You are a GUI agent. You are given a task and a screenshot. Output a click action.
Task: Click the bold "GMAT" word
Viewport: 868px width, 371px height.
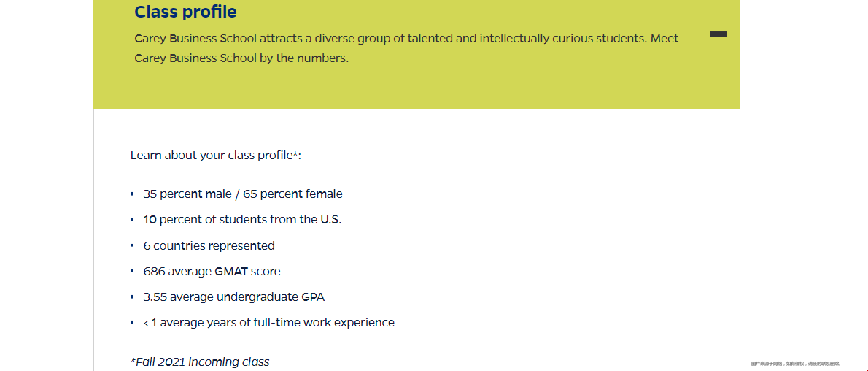231,272
